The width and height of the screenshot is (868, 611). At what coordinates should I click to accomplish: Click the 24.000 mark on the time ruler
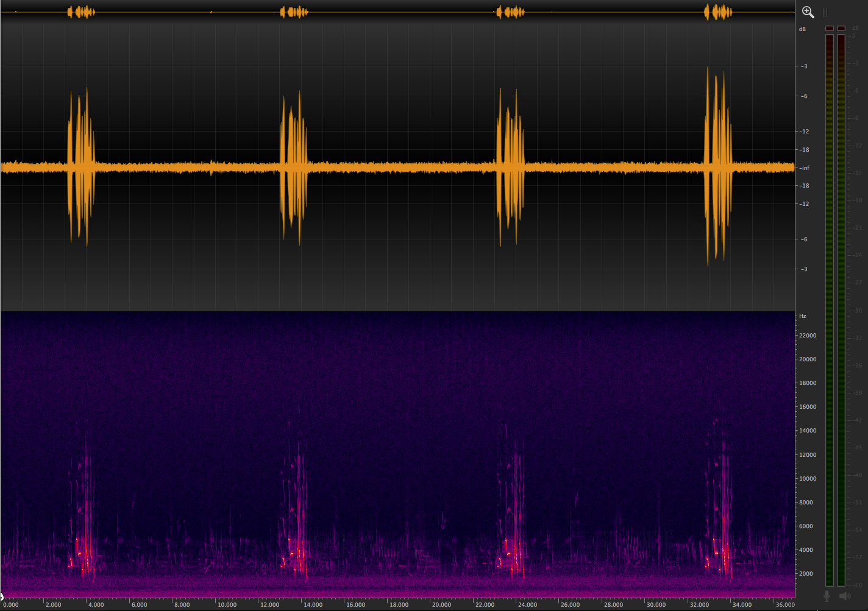527,605
